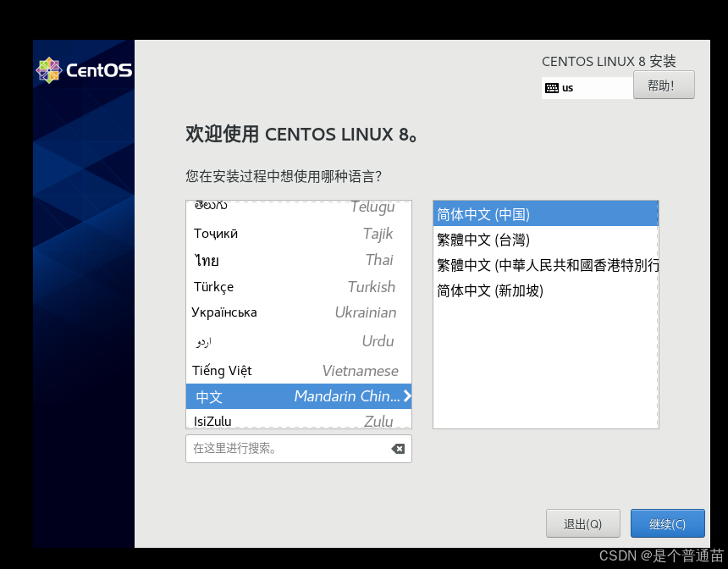Select Tiếng Việt Vietnamese language row
This screenshot has width=728, height=569.
tap(299, 370)
